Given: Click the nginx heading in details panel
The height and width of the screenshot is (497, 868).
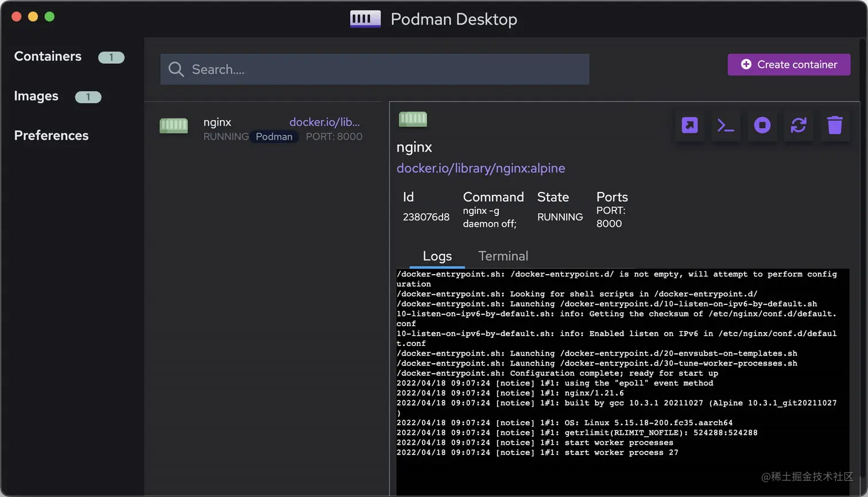Looking at the screenshot, I should coord(414,147).
